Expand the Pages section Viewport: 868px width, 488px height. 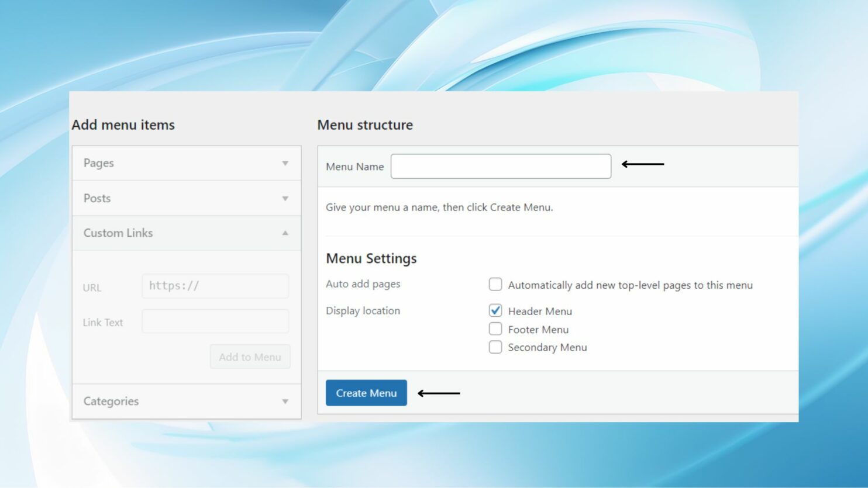pos(187,163)
